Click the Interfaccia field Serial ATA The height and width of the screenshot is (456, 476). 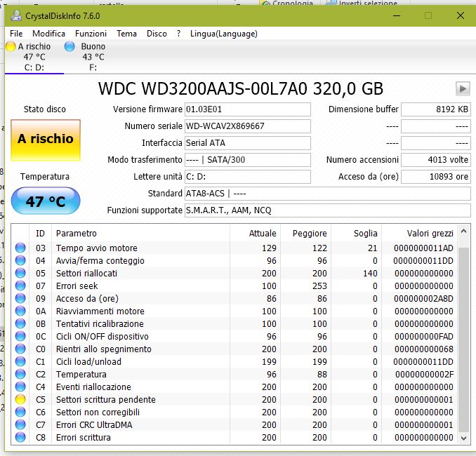[x=248, y=143]
